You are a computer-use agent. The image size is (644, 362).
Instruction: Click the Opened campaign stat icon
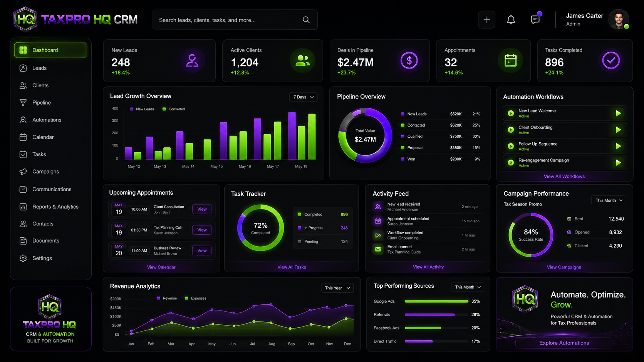(x=569, y=232)
